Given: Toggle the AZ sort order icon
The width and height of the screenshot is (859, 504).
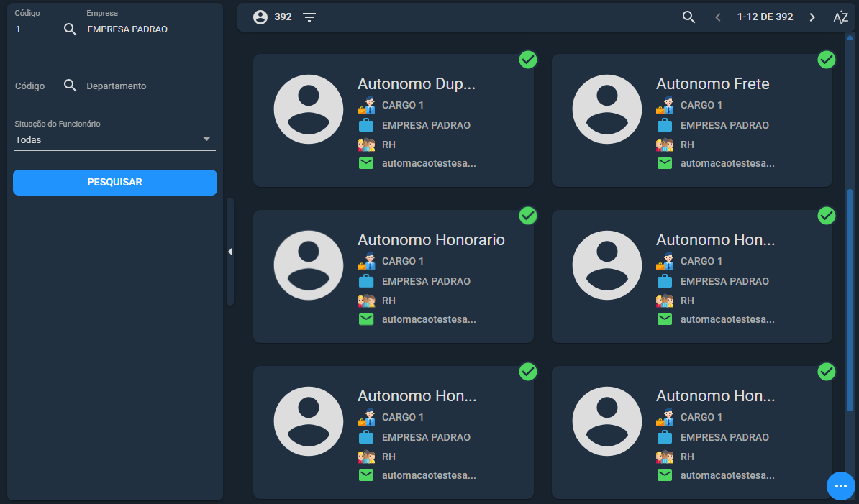Looking at the screenshot, I should coord(841,17).
